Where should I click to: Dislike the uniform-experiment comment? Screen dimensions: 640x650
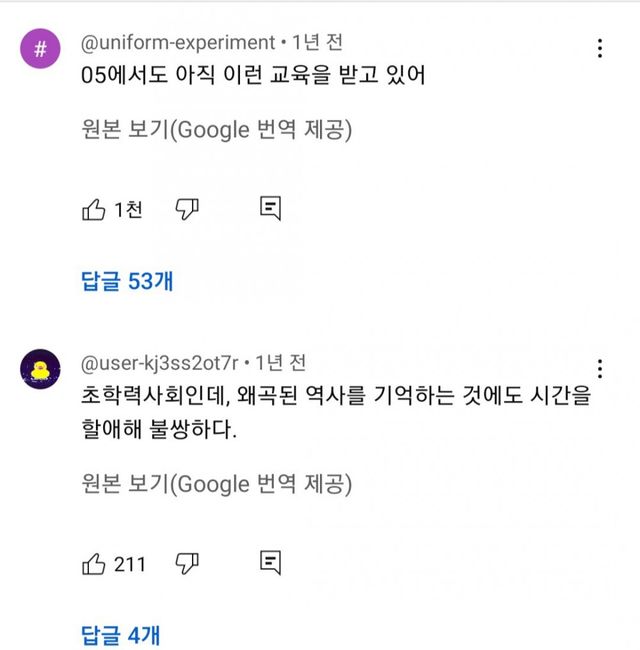[187, 209]
